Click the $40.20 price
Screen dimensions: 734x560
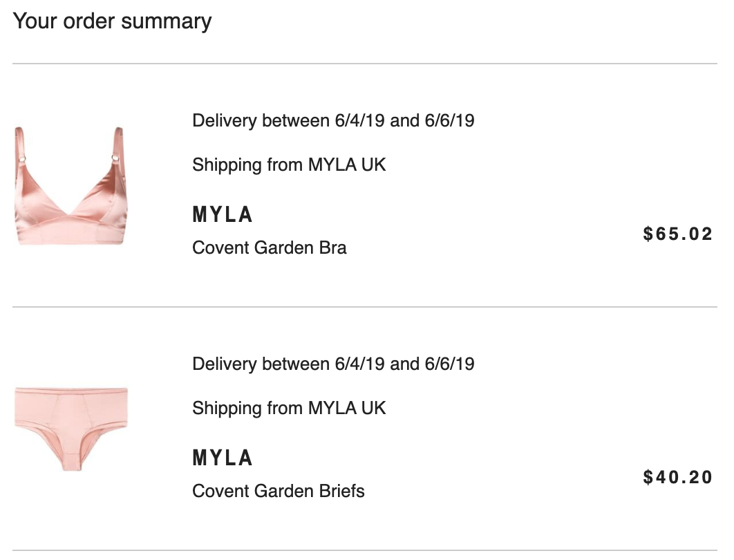click(x=677, y=477)
